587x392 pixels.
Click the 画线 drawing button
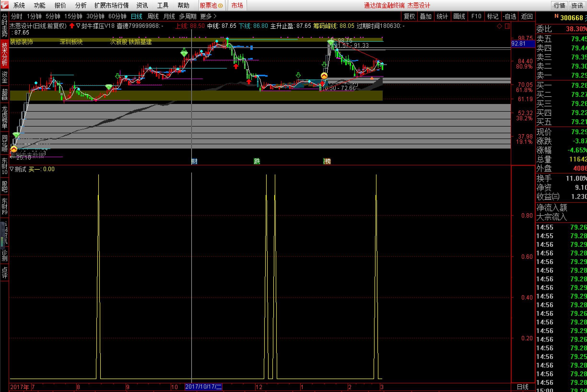(x=459, y=17)
